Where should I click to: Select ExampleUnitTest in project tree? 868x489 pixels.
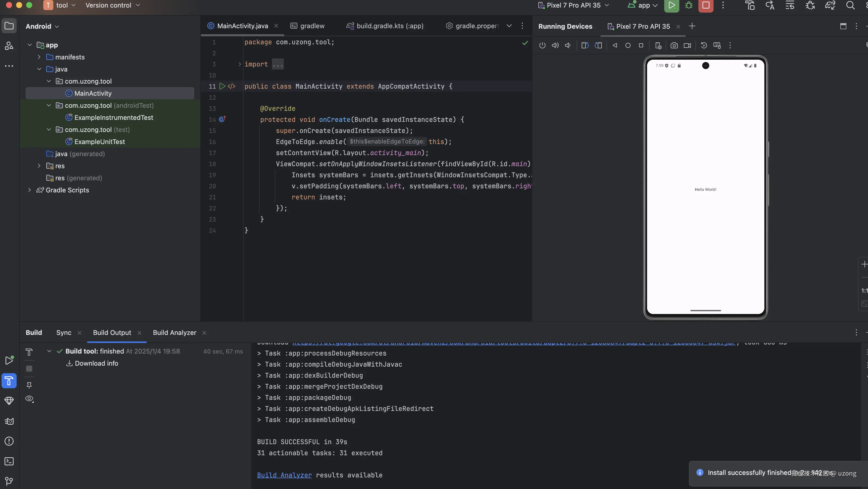coord(99,142)
